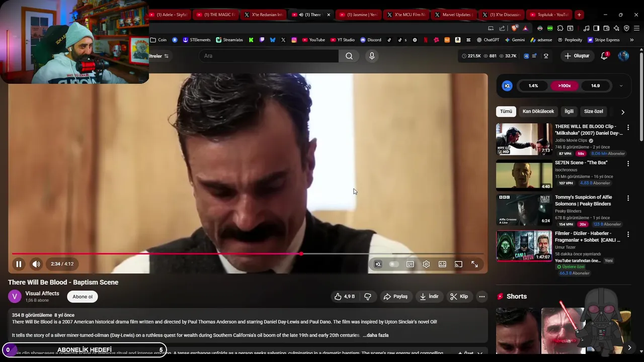Open YouTube notifications bell
Screen dimensions: 644x362
604,56
